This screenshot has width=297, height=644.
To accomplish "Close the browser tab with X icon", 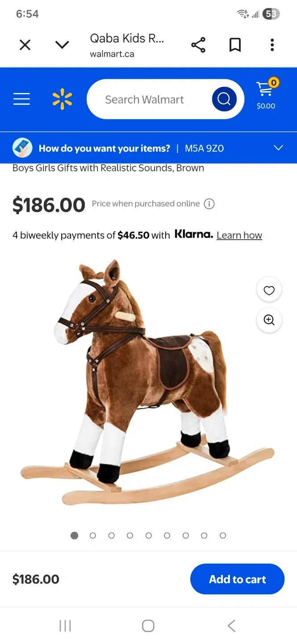I will (x=25, y=45).
